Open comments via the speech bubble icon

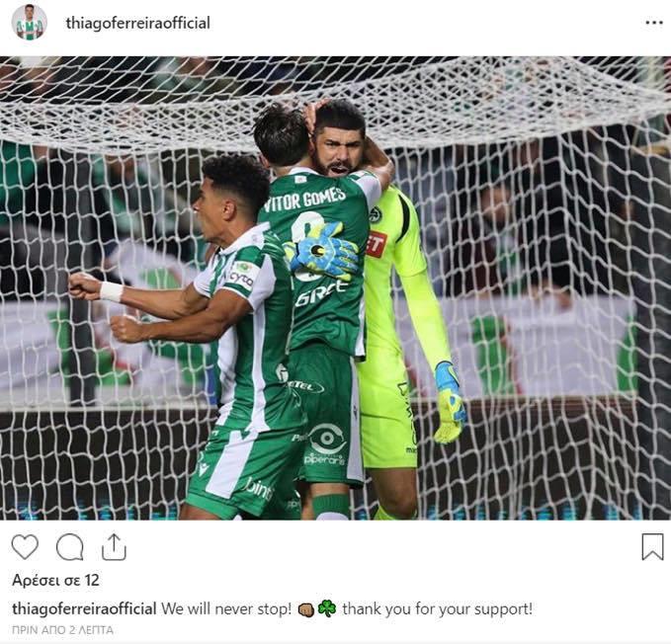point(70,546)
